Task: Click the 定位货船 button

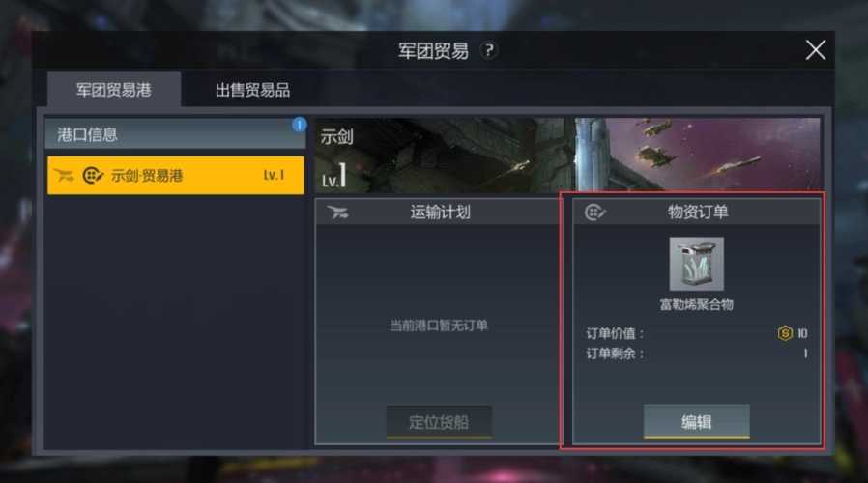Action: (439, 422)
